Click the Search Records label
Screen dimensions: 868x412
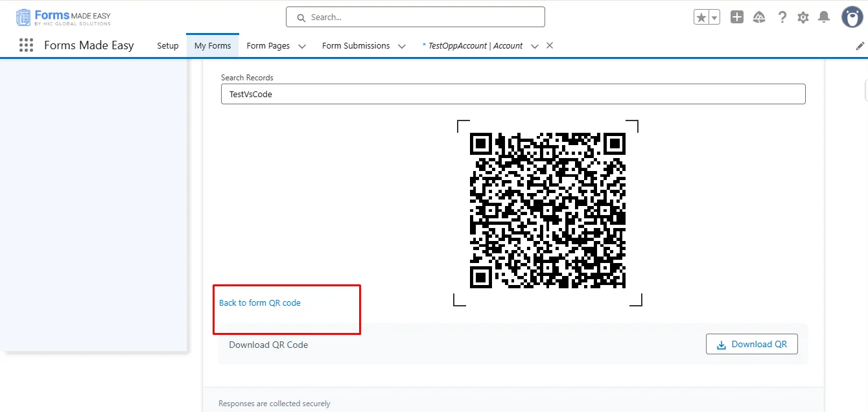click(x=247, y=78)
